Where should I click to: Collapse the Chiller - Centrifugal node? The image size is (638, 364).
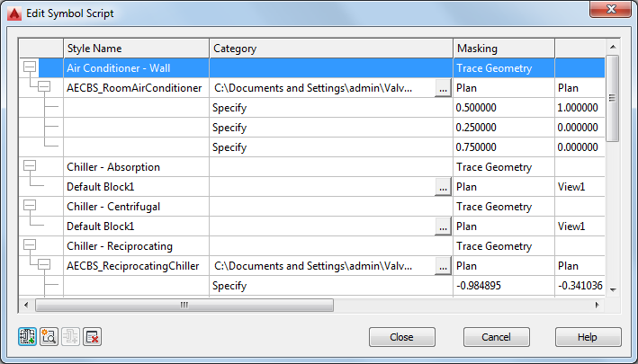pyautogui.click(x=30, y=205)
